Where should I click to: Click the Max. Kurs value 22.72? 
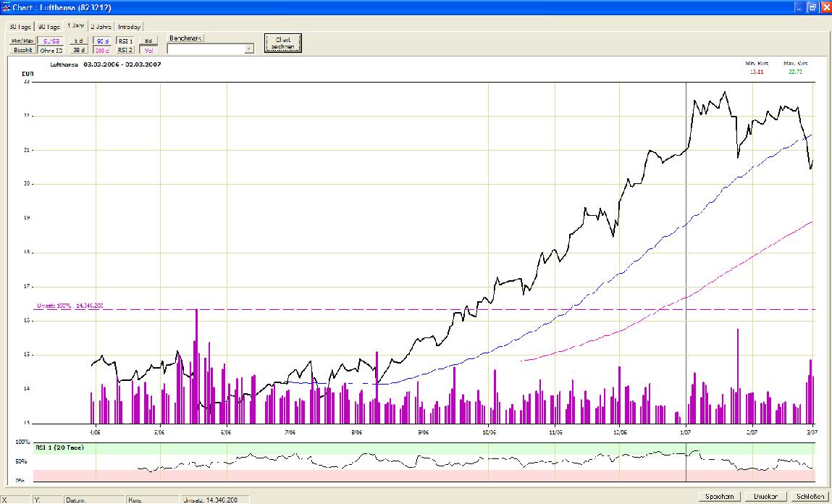pos(795,72)
